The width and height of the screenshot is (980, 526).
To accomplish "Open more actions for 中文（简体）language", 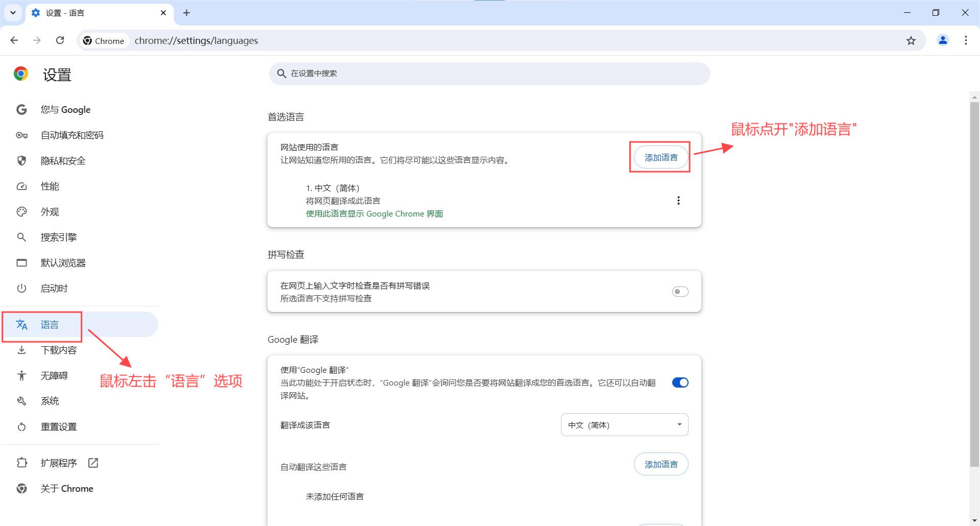I will coord(678,201).
